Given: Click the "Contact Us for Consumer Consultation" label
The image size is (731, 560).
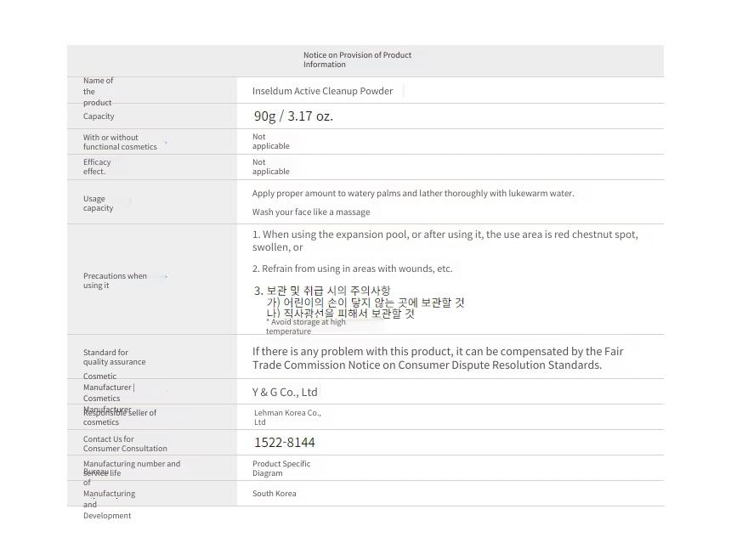Looking at the screenshot, I should coord(125,444).
